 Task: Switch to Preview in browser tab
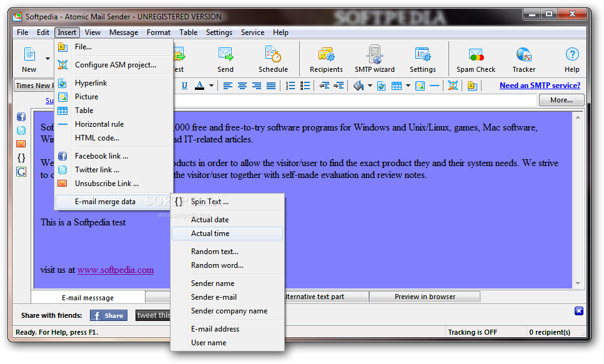pos(425,297)
